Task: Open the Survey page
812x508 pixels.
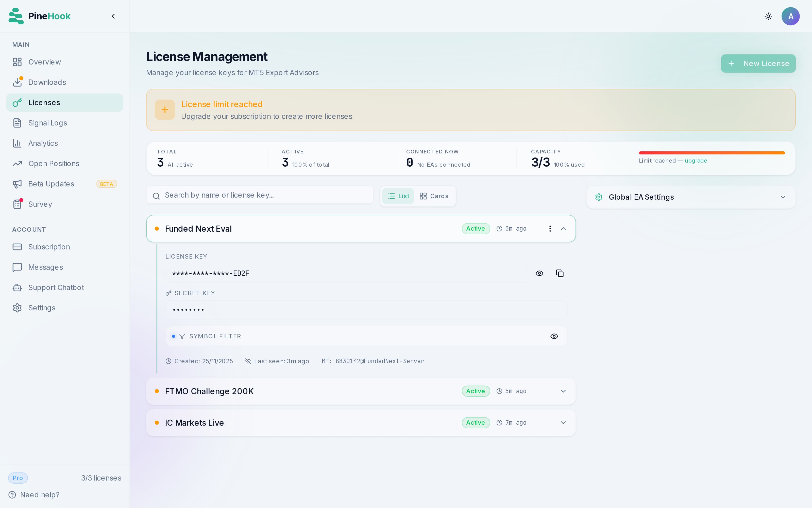Action: pos(64,204)
